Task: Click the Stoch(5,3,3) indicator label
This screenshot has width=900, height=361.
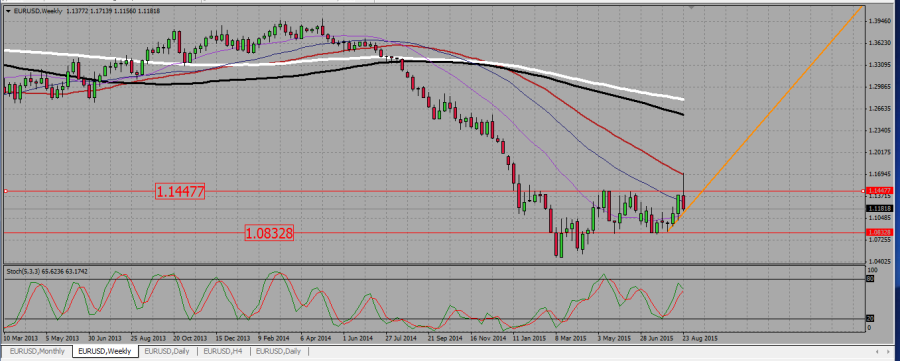Action: [x=25, y=271]
